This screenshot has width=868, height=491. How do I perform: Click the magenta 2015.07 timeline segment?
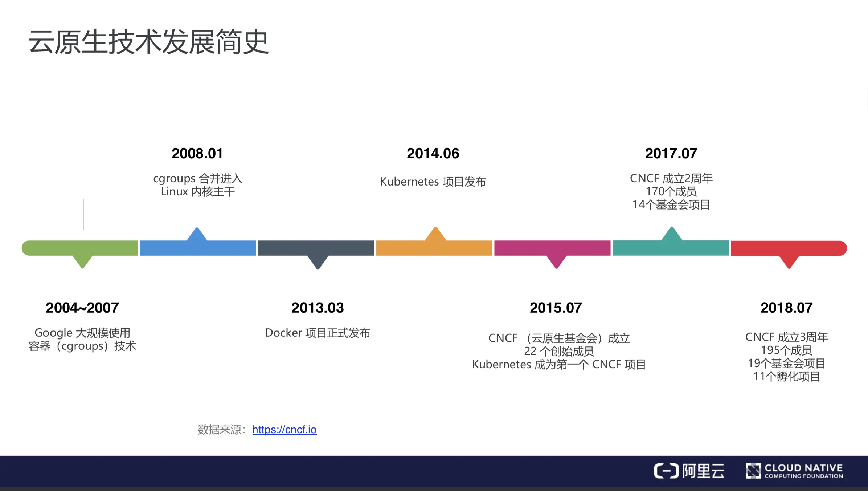pos(552,248)
